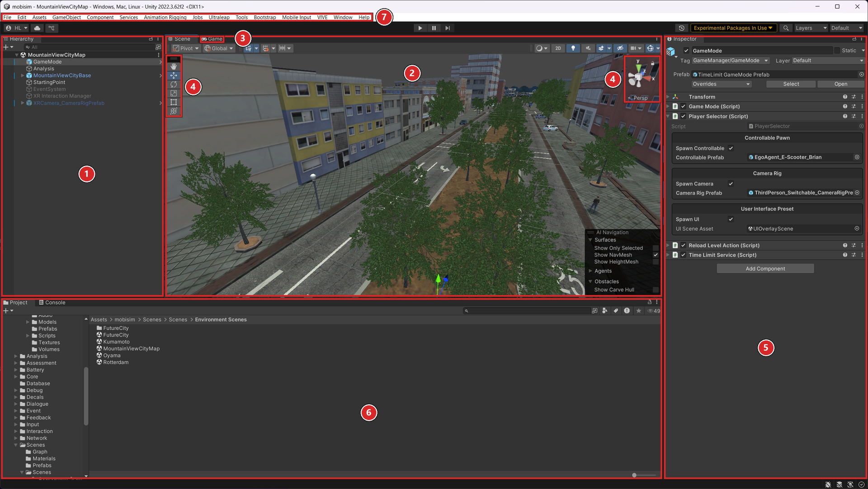
Task: Switch to the Game tab
Action: (x=212, y=39)
